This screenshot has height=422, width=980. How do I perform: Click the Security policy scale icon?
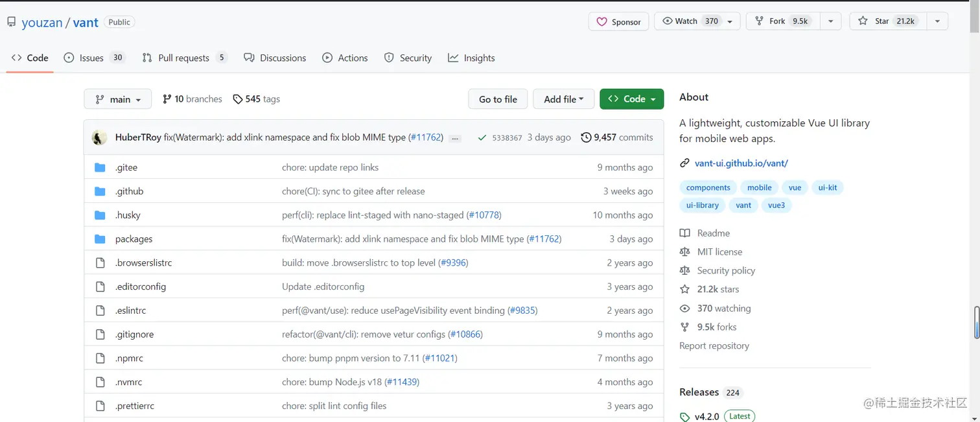[x=684, y=270]
